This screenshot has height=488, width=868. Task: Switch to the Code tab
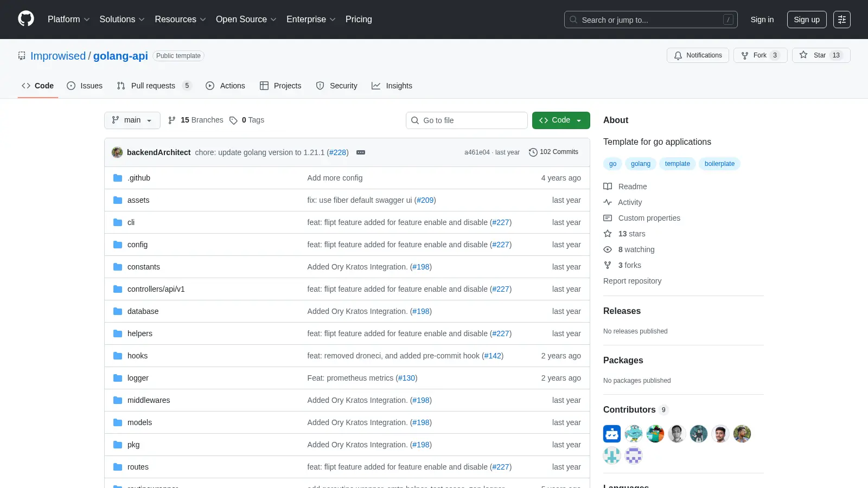click(38, 86)
